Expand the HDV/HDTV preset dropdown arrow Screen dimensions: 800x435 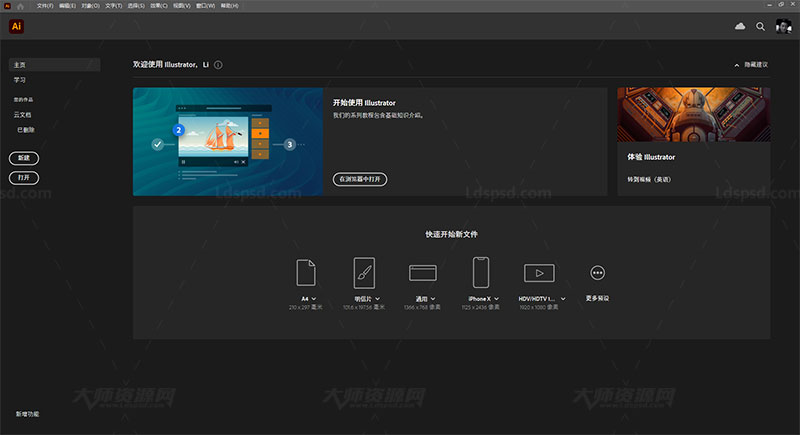[563, 299]
